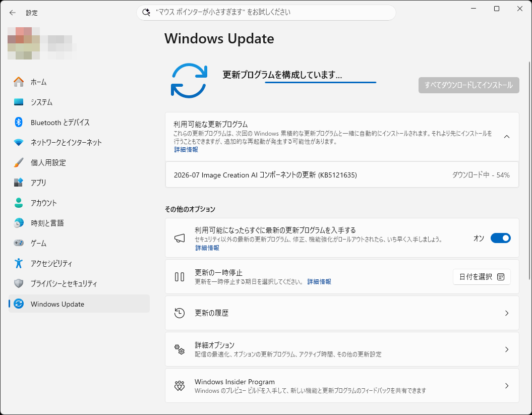532x415 pixels.
Task: Open ゲーム settings from sidebar label
Action: [x=38, y=243]
